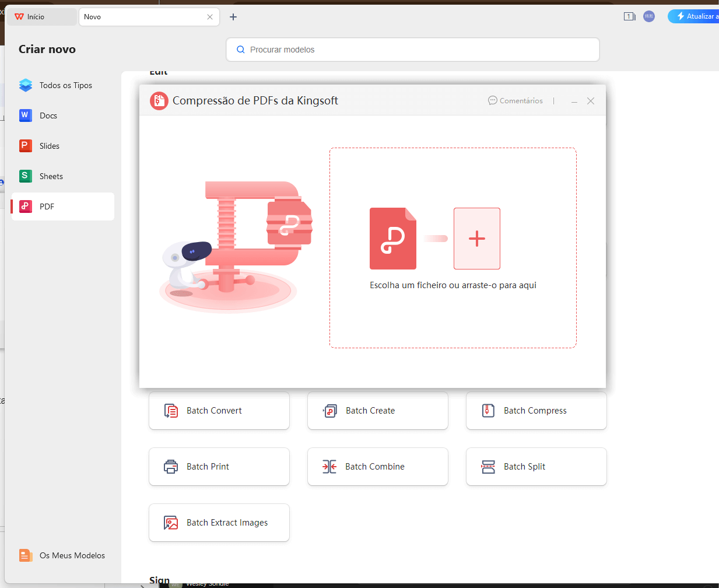Open Batch Split tool
The image size is (719, 588).
click(x=536, y=467)
